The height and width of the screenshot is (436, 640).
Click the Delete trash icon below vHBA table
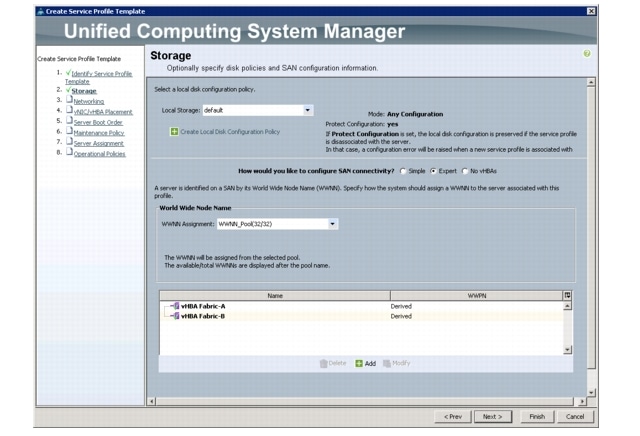(323, 363)
